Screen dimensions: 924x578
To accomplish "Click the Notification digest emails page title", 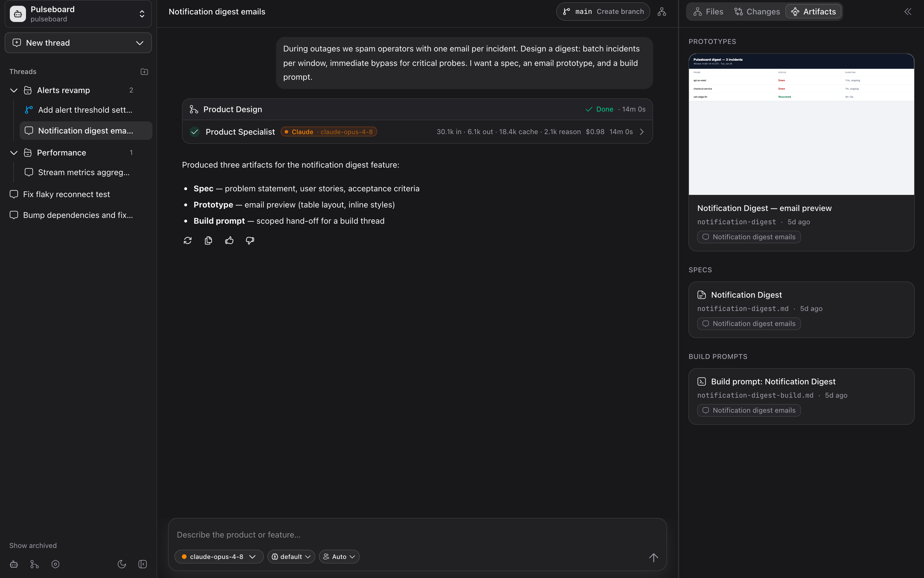I will pyautogui.click(x=217, y=12).
